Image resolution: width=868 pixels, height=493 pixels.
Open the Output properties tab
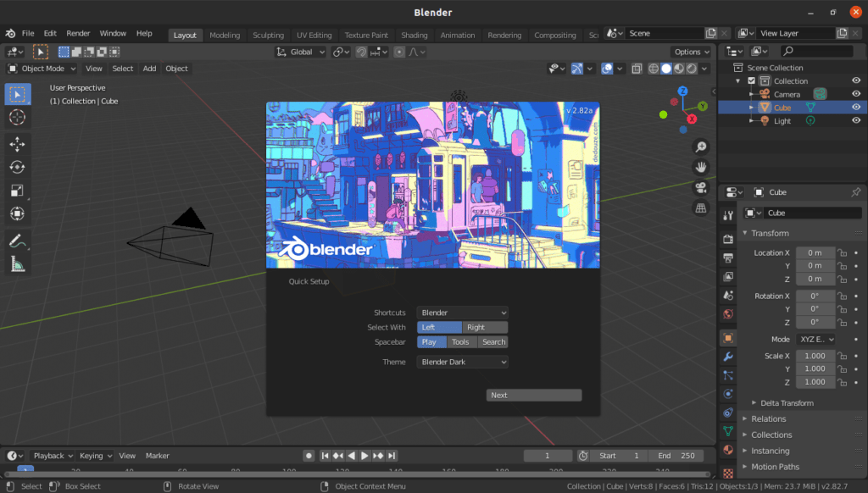(x=728, y=258)
